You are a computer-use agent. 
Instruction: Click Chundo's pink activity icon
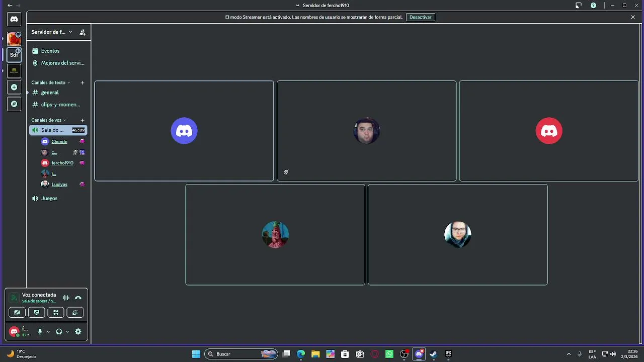point(82,141)
